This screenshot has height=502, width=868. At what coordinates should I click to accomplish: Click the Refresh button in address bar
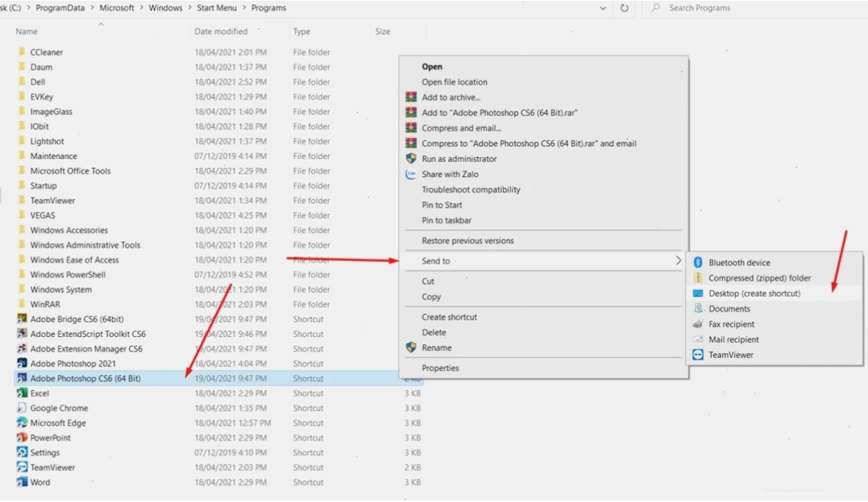pos(624,8)
